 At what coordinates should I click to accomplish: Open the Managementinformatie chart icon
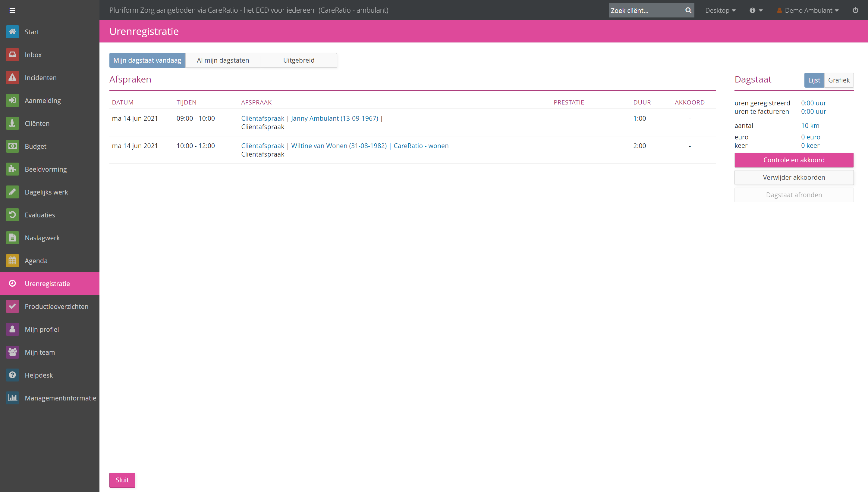coord(13,398)
